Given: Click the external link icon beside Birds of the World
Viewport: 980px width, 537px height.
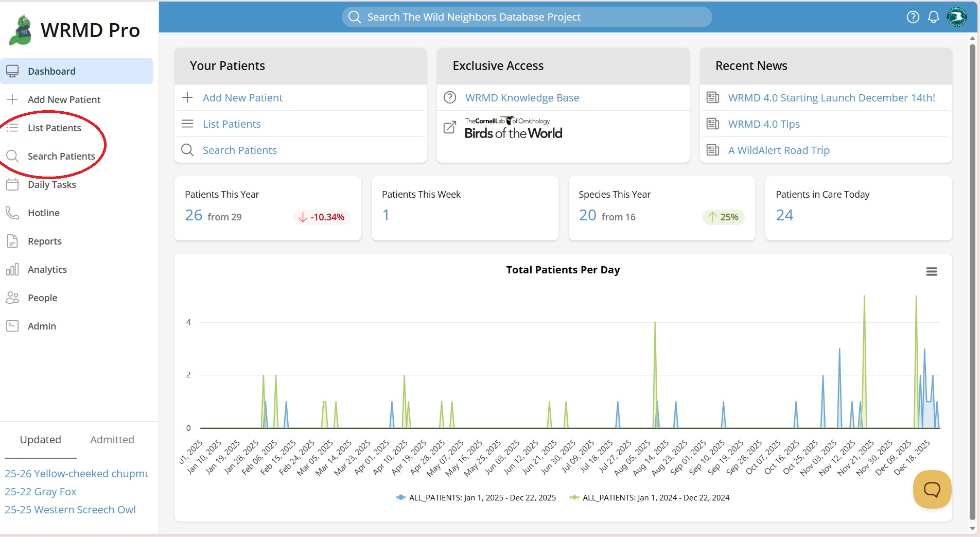Looking at the screenshot, I should 450,127.
